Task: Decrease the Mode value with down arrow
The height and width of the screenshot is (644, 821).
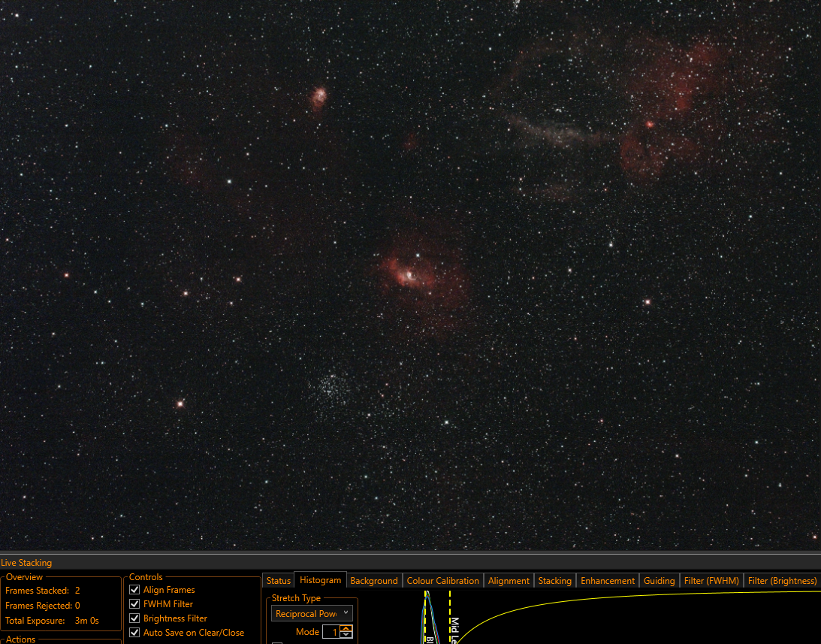Action: pyautogui.click(x=346, y=634)
